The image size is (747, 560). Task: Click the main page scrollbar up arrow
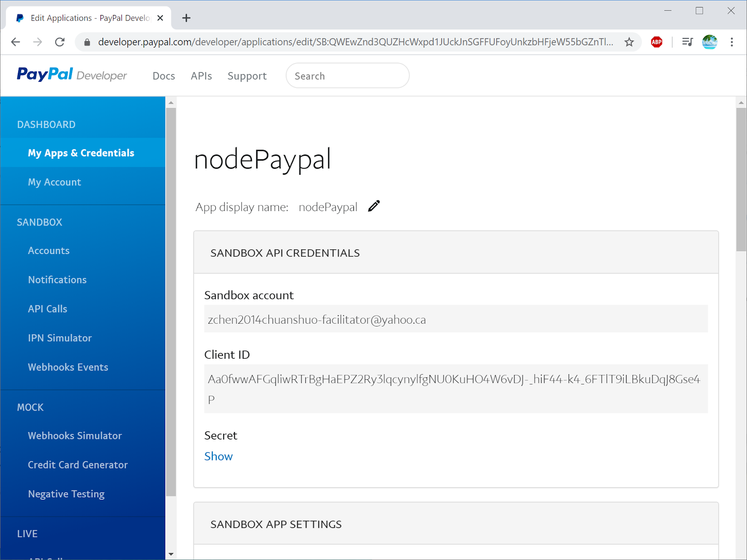[x=741, y=102]
